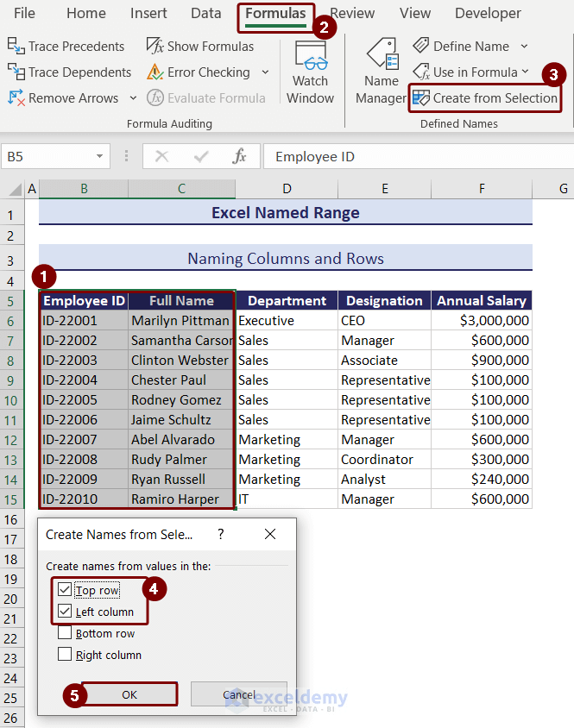This screenshot has width=574, height=728.
Task: Click the formula bar cancel X icon
Action: [161, 156]
